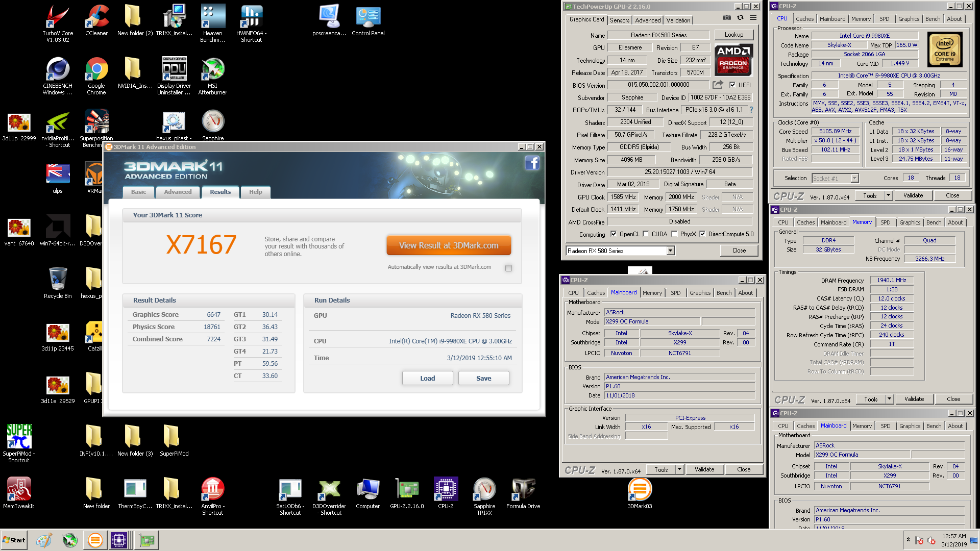Screen dimensions: 980x551
Task: Enable automatically view results at 3DMark.com
Action: point(508,268)
